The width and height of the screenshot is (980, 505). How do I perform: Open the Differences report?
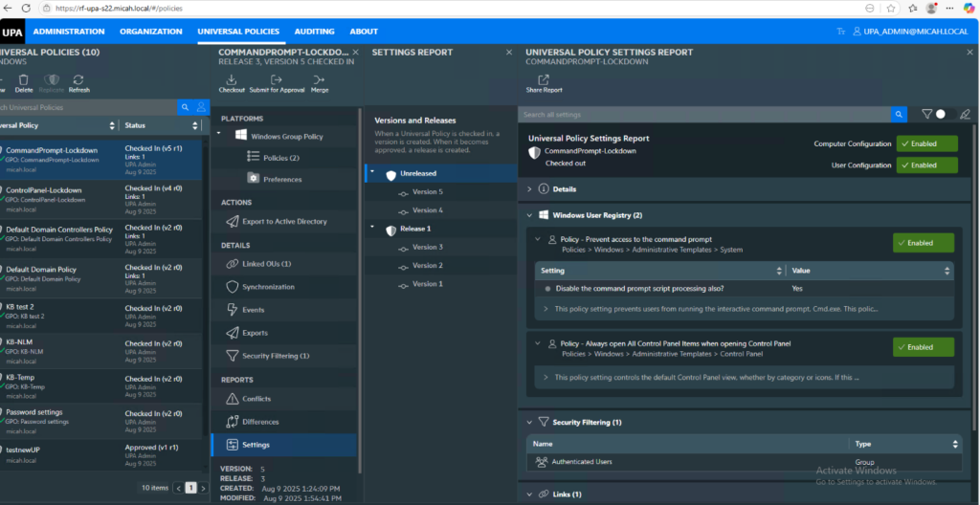point(260,422)
